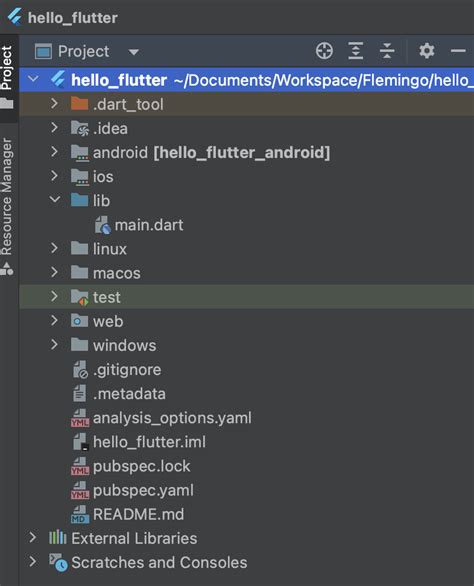This screenshot has height=586, width=474.
Task: Open the Project view dropdown arrow
Action: click(133, 52)
